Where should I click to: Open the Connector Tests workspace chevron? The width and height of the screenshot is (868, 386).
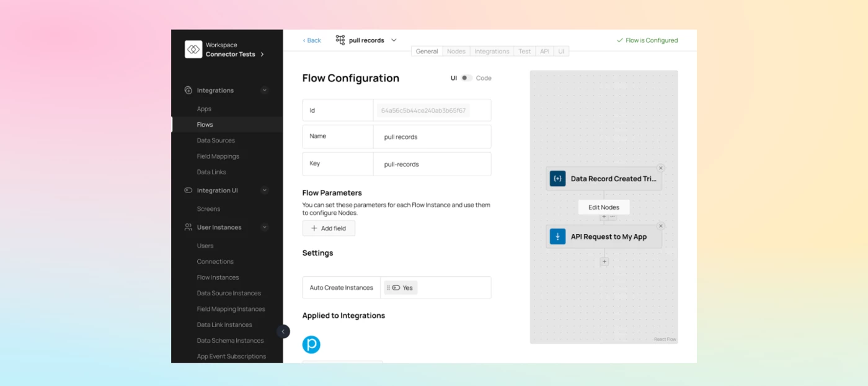point(262,55)
